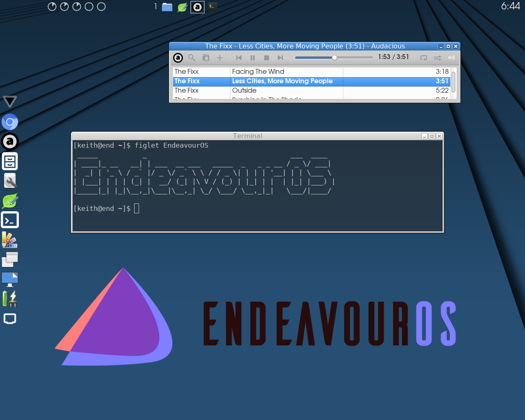Open the file cabinet icon in the dock

pyautogui.click(x=10, y=161)
